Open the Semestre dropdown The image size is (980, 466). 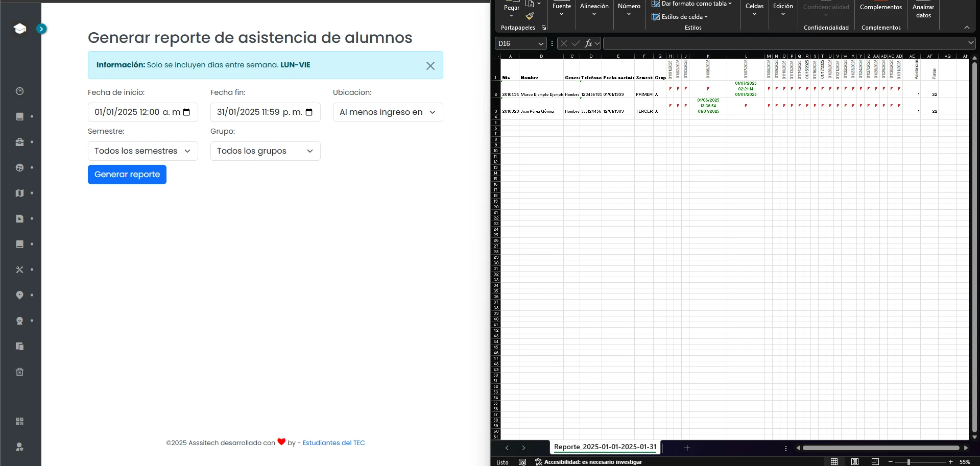tap(143, 151)
